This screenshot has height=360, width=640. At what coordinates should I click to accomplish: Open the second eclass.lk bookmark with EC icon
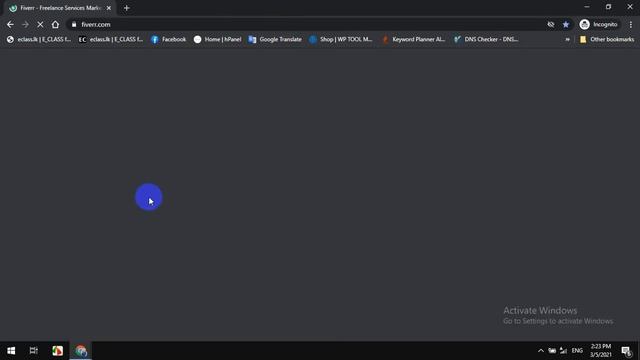tap(111, 39)
